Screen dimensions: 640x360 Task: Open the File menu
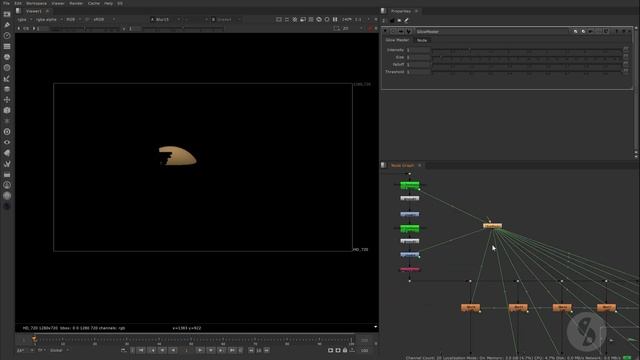tap(7, 3)
